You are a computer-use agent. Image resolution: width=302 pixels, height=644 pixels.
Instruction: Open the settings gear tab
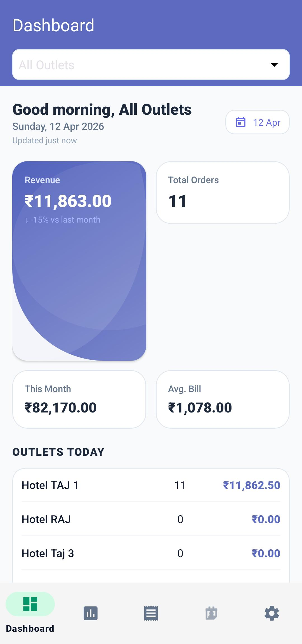272,613
